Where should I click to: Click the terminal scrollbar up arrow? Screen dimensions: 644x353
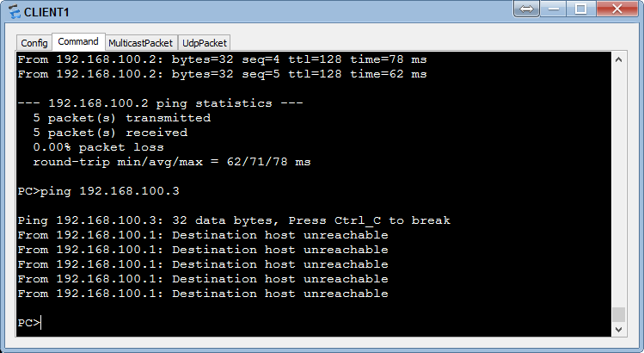point(618,59)
